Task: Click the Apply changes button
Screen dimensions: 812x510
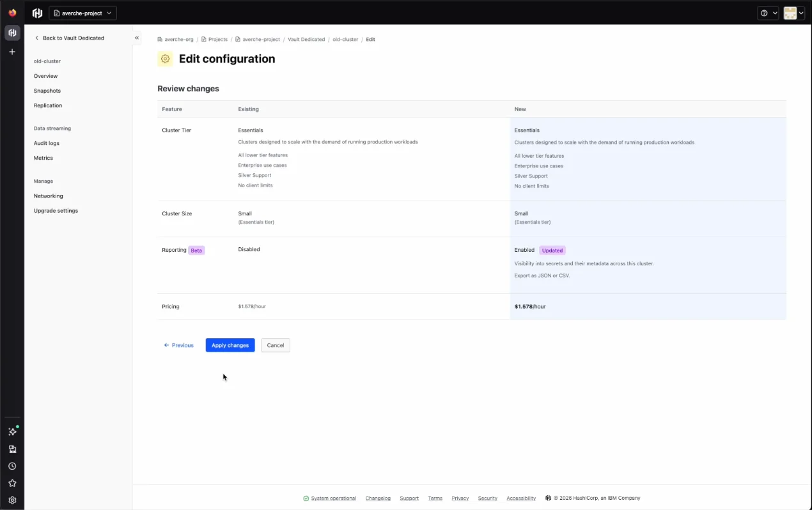Action: click(230, 345)
